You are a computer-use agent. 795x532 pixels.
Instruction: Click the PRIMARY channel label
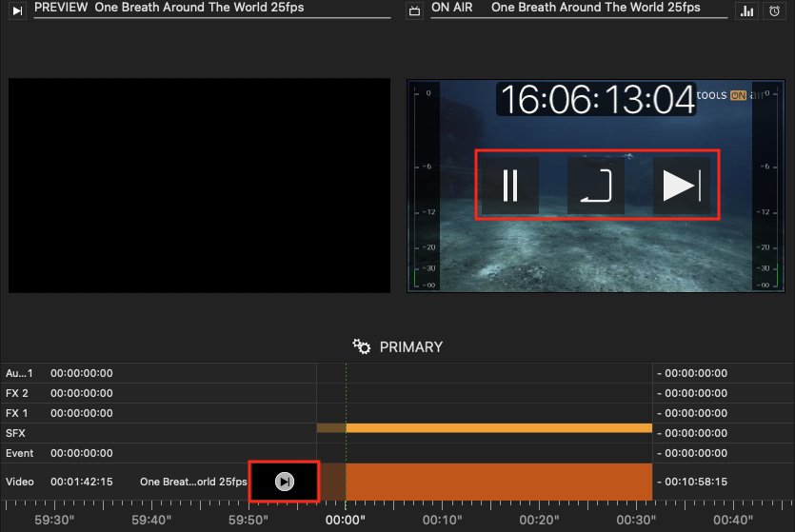(x=411, y=347)
